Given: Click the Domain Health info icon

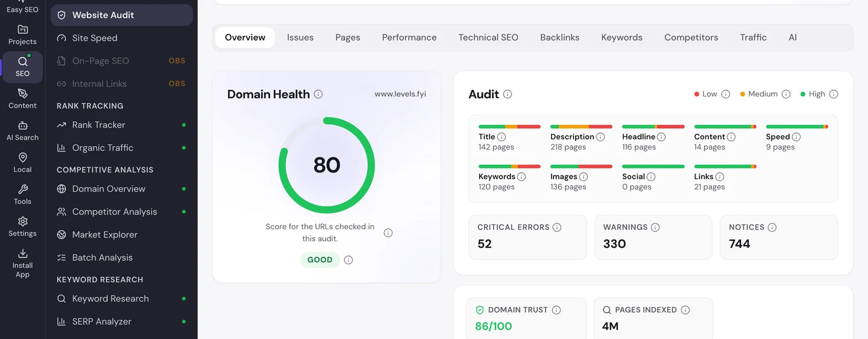Looking at the screenshot, I should [x=318, y=94].
